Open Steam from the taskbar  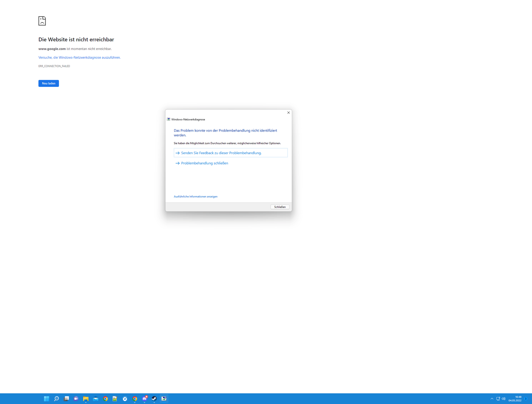tap(154, 398)
